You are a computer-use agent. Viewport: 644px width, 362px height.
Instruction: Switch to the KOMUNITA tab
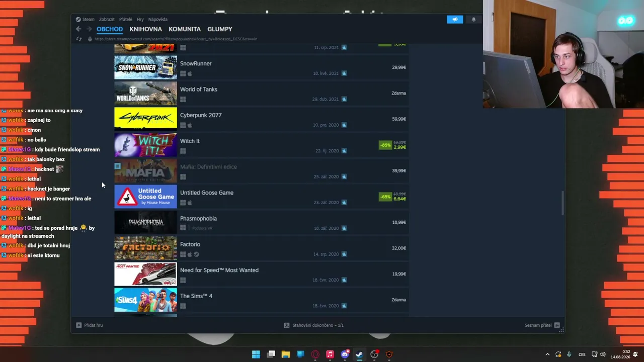pyautogui.click(x=185, y=29)
